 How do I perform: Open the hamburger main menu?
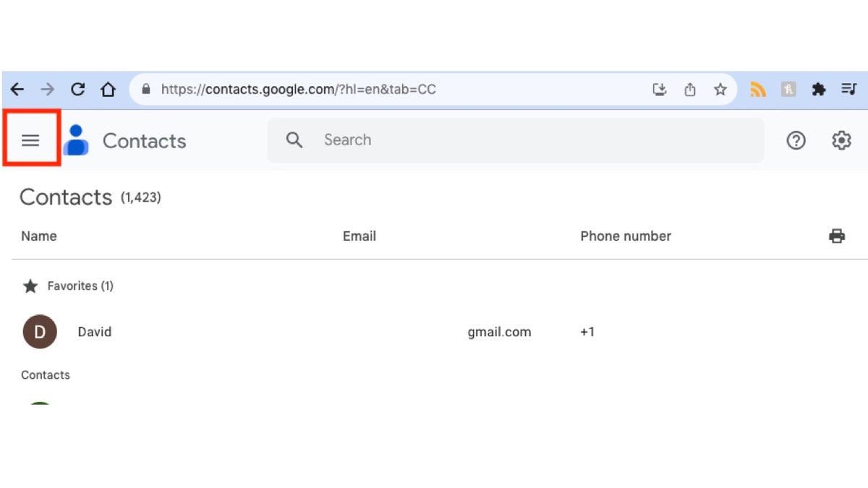[x=30, y=140]
